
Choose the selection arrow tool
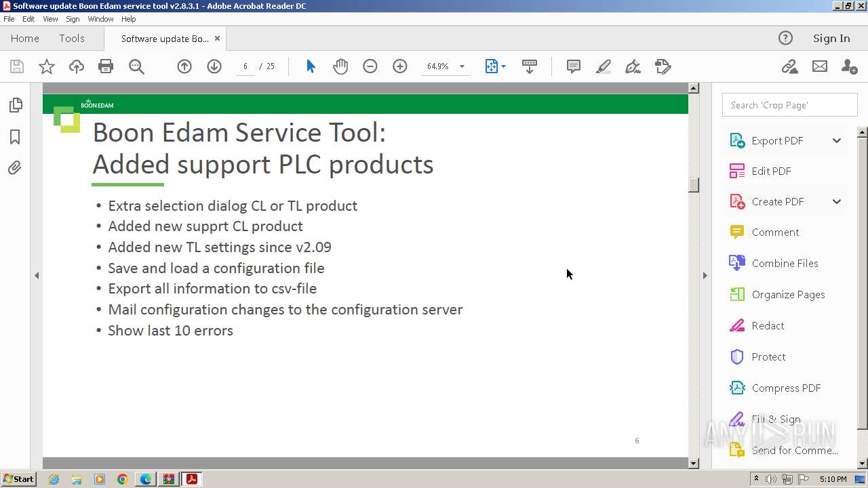(311, 66)
